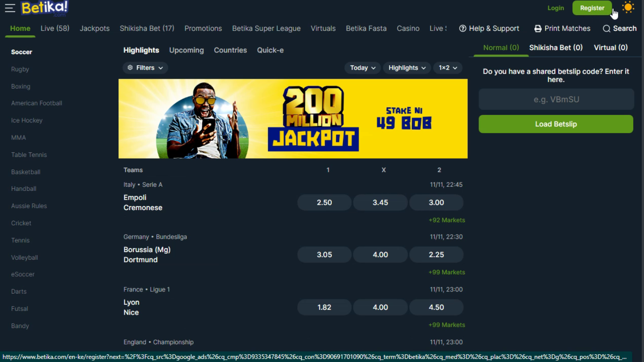This screenshot has width=644, height=362.
Task: Switch to the Upcoming tab
Action: 186,51
